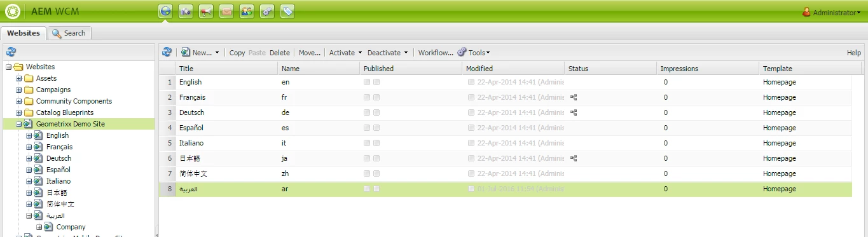Screen dimensions: 868x237
Task: Expand the Français tree node
Action: click(29, 147)
